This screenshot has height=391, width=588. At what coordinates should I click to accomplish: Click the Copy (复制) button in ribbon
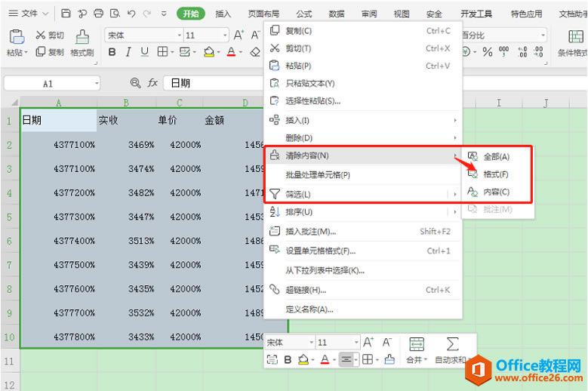tap(50, 52)
